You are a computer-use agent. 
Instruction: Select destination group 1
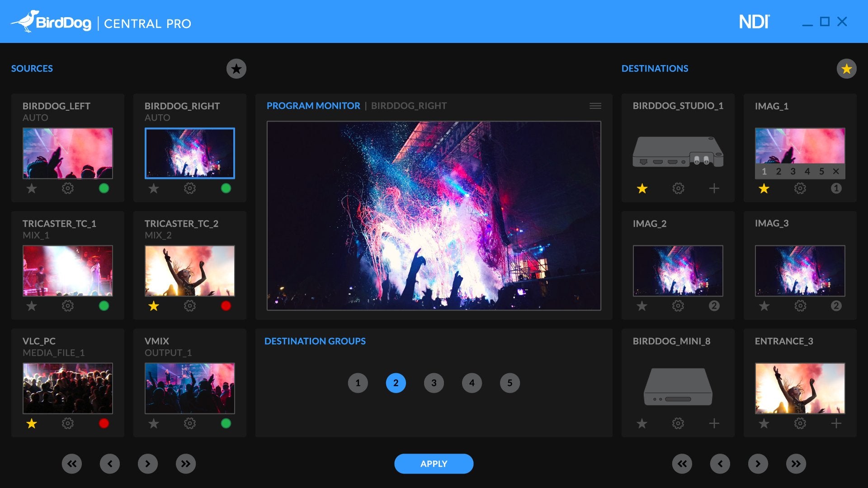click(x=358, y=383)
